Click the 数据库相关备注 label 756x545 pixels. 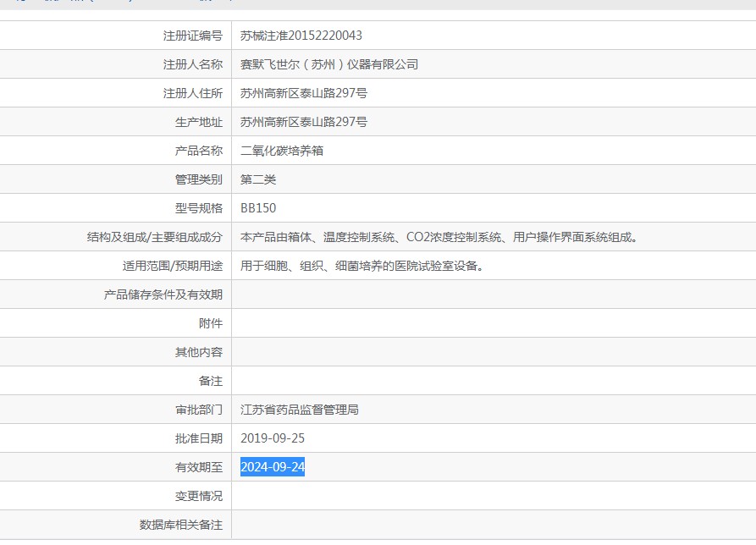coord(181,525)
